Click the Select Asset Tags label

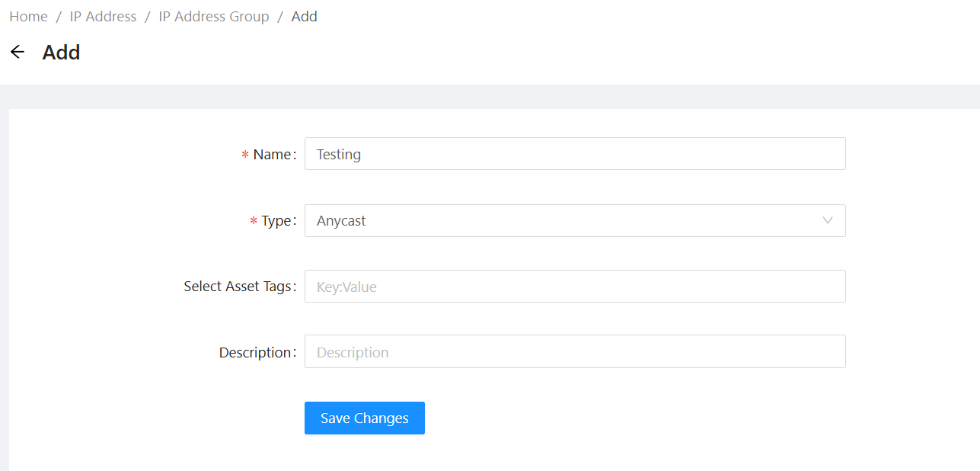[x=238, y=287]
